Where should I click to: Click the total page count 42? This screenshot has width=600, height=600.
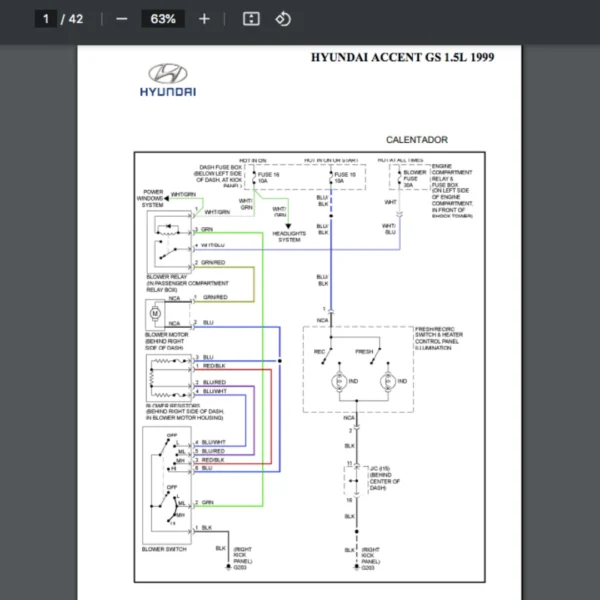[x=76, y=19]
